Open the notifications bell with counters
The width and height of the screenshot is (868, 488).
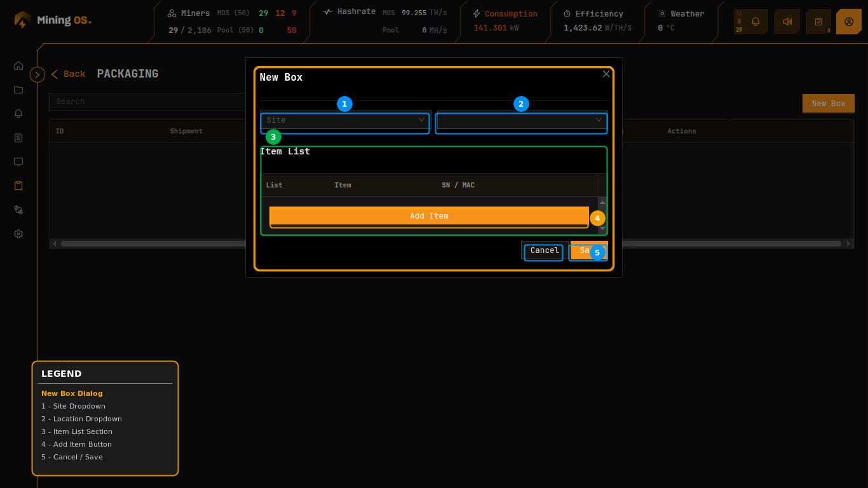755,21
